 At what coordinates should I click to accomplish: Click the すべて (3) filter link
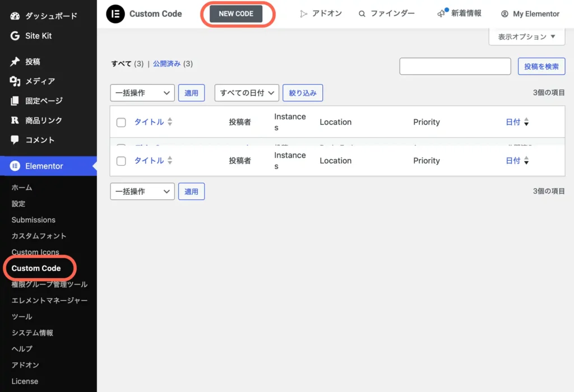(x=127, y=64)
